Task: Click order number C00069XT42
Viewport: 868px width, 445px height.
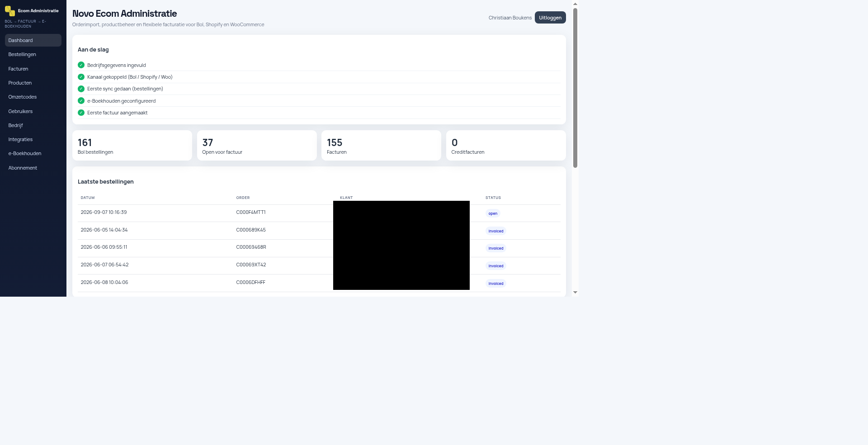Action: (x=251, y=265)
